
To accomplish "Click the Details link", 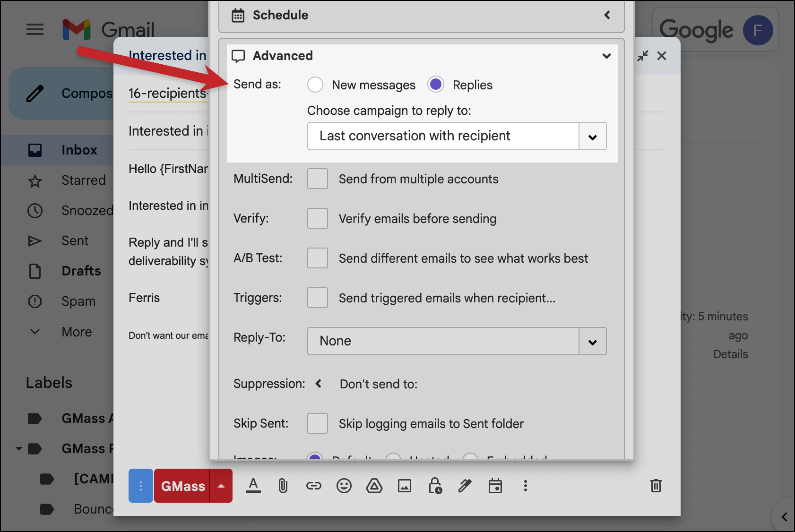I will point(731,354).
